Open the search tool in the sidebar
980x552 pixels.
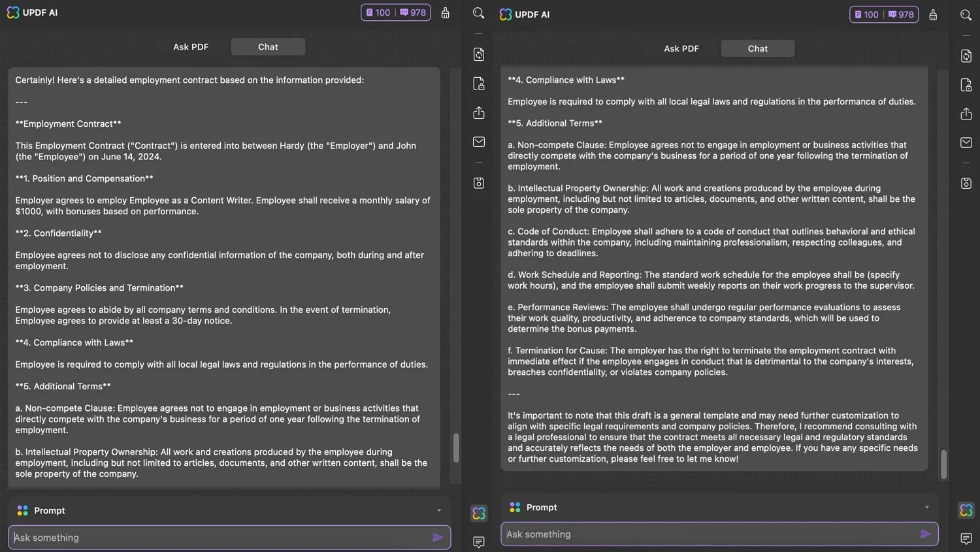pos(478,13)
